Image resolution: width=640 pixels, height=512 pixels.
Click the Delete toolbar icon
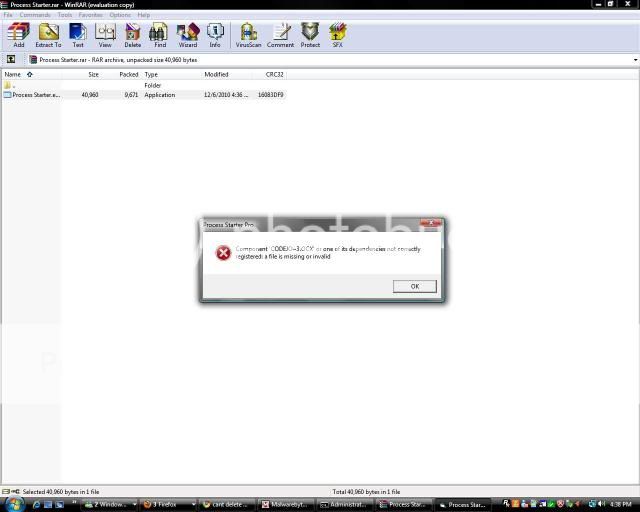tap(132, 35)
